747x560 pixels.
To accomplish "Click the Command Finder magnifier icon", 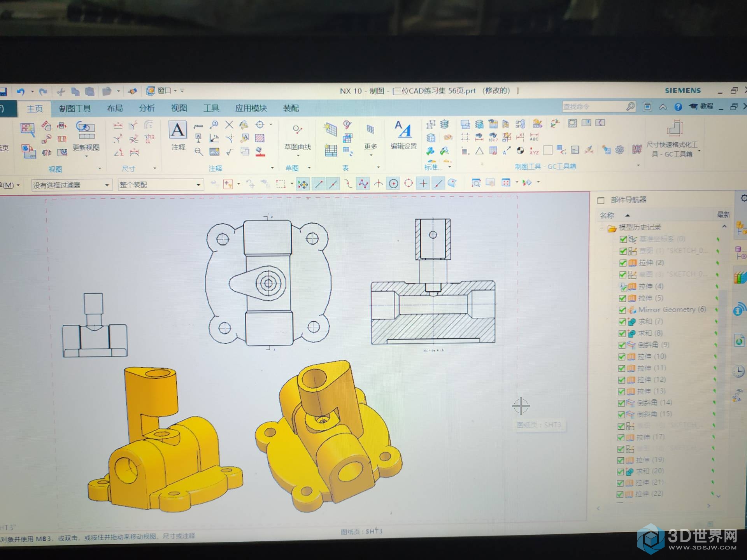I will 630,106.
